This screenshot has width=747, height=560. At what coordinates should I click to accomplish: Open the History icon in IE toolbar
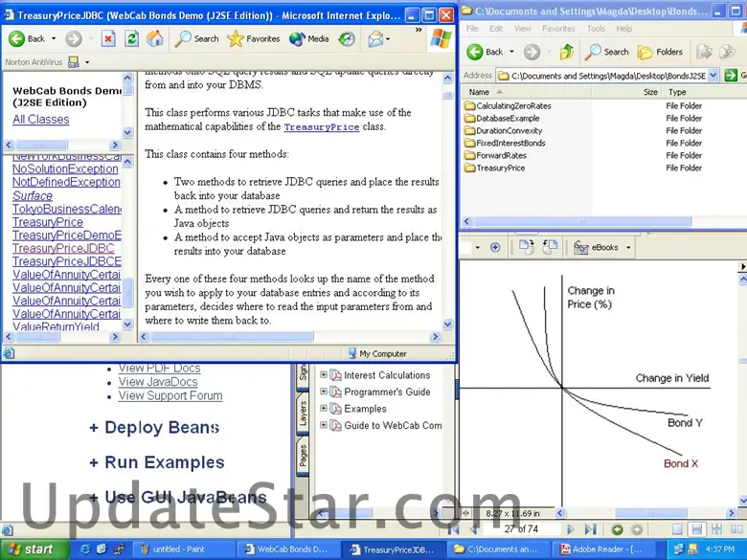(346, 39)
